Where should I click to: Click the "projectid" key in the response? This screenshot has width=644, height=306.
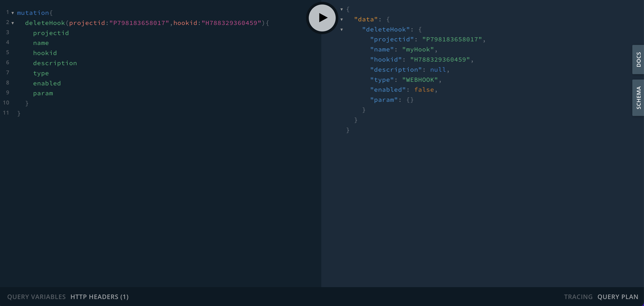click(392, 39)
